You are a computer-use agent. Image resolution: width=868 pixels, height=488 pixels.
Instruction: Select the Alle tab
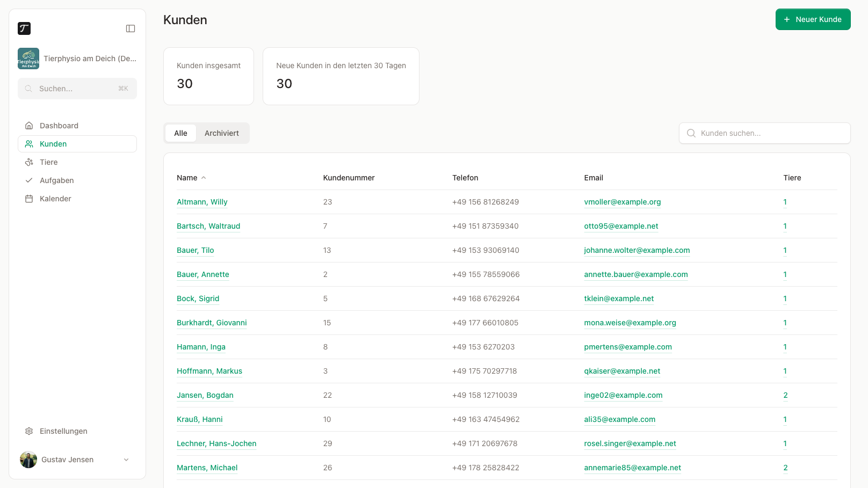(x=180, y=133)
